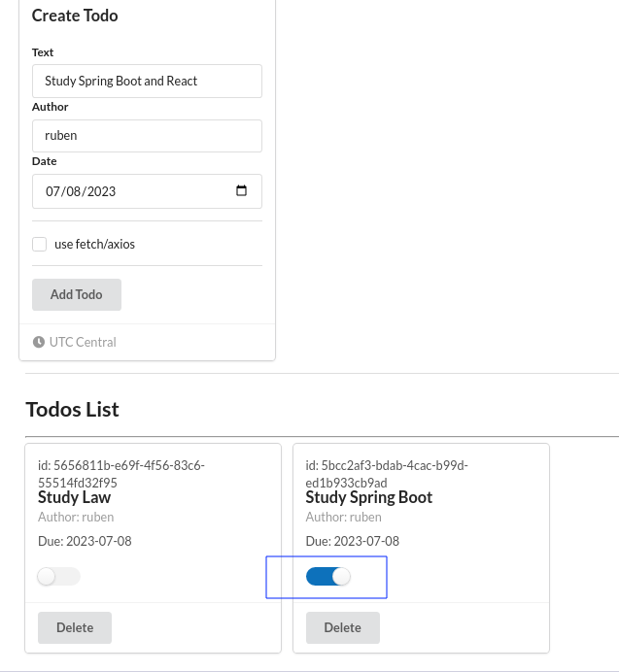619x672 pixels.
Task: Click the Study Spring Boot due date text
Action: (352, 541)
